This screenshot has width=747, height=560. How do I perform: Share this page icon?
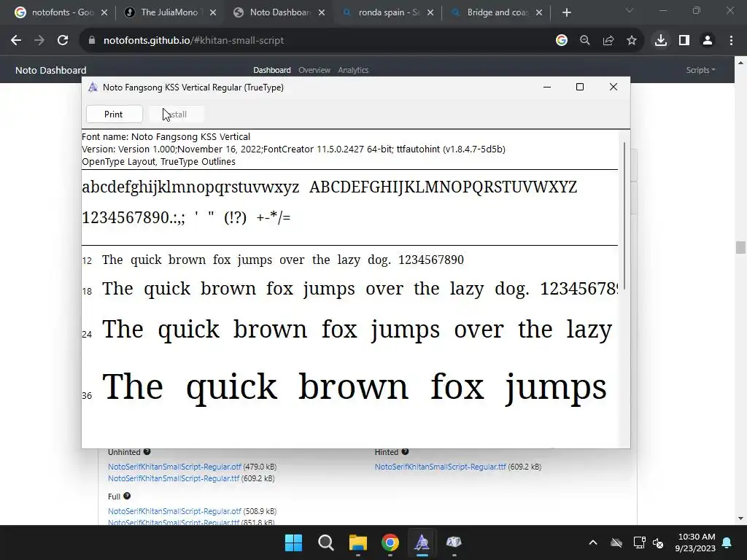click(x=608, y=41)
